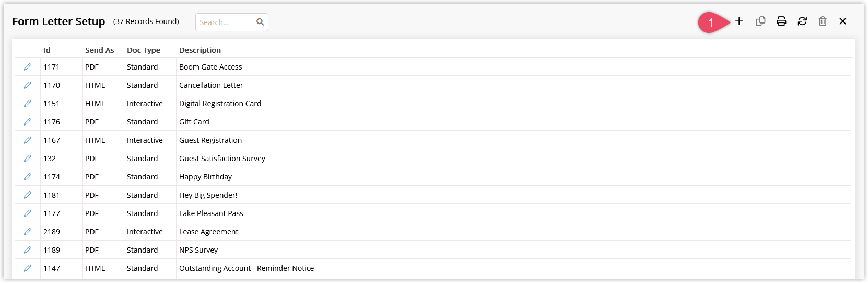Focus the Search input field

click(x=226, y=22)
